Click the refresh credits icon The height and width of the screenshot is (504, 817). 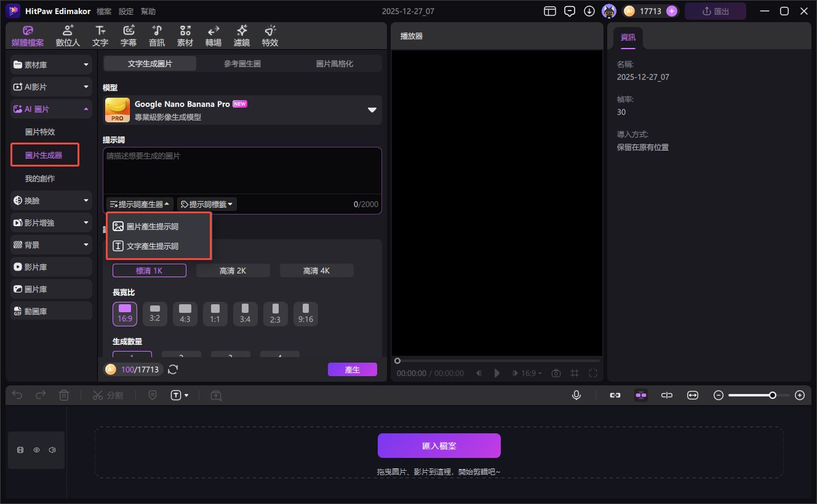pos(173,369)
